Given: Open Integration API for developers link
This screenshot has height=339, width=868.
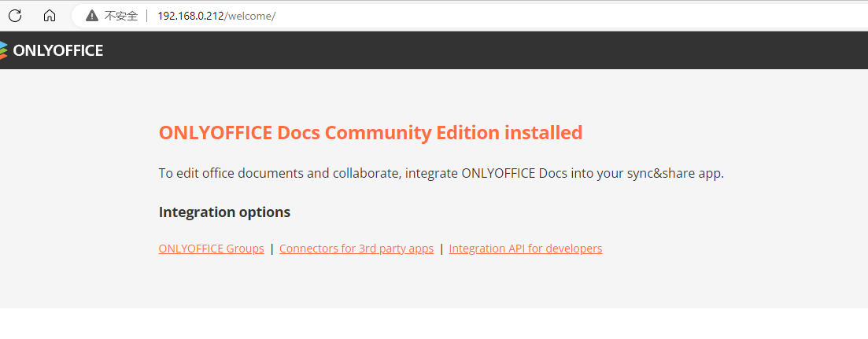Looking at the screenshot, I should pyautogui.click(x=525, y=249).
